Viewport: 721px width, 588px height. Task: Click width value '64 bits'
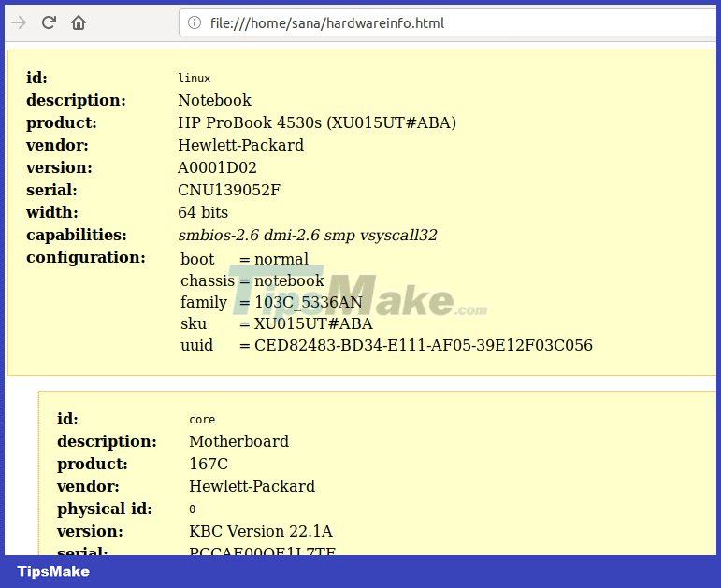[203, 212]
